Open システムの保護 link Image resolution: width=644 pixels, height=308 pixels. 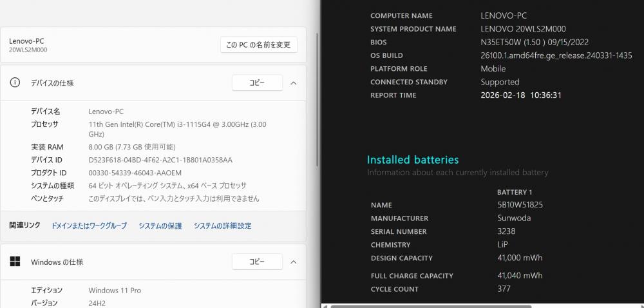pyautogui.click(x=160, y=226)
